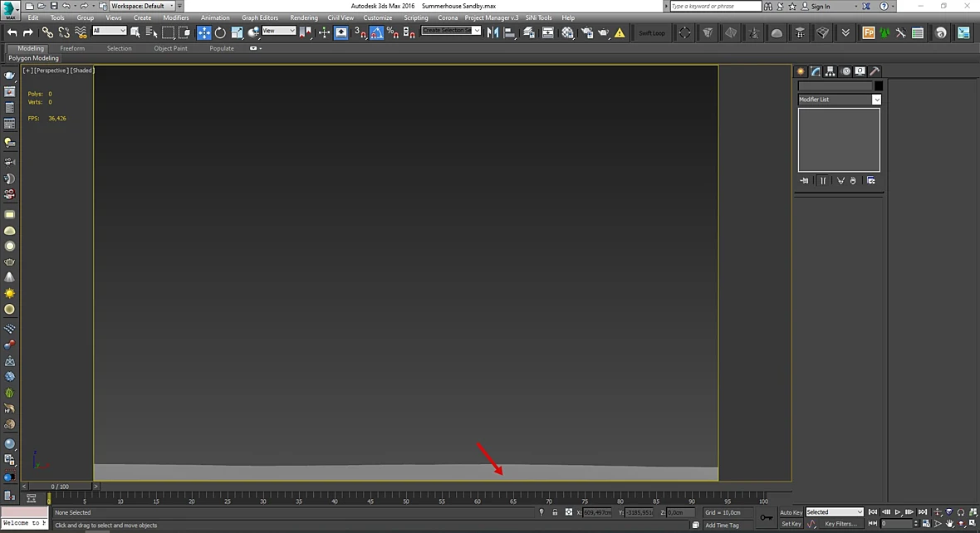The width and height of the screenshot is (980, 533).
Task: Select the Rotate tool
Action: 220,32
